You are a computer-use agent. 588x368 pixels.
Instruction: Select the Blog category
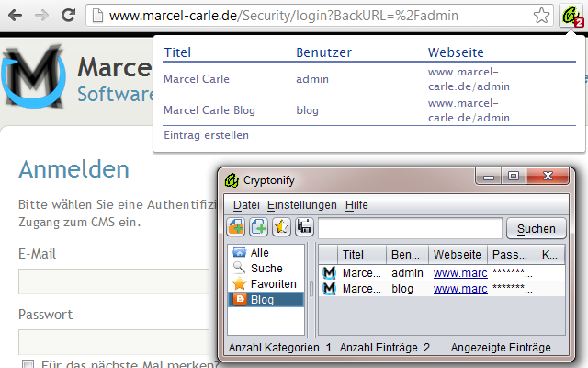tap(266, 300)
